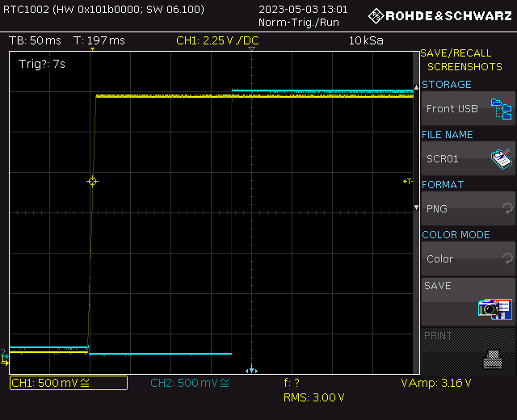517x420 pixels.
Task: Click the CH1: 2.25 V trigger level readout
Action: (x=217, y=40)
